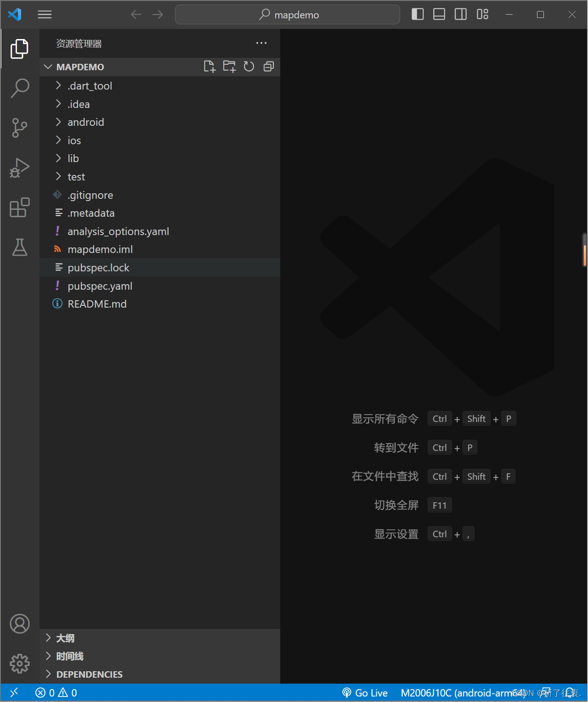
Task: Click the 显示设置 shortcut label
Action: click(x=396, y=534)
